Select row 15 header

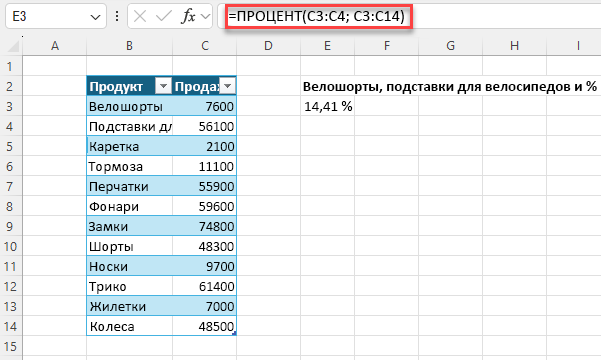(x=11, y=346)
